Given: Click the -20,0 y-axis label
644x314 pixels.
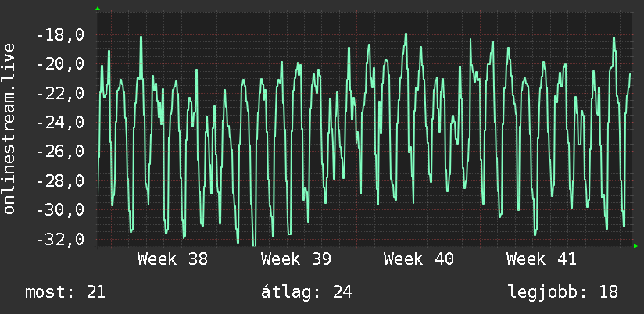Looking at the screenshot, I should click(x=60, y=65).
